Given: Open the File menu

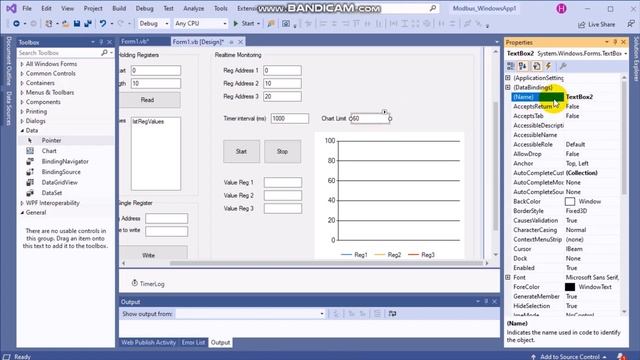Looking at the screenshot, I should (27, 8).
